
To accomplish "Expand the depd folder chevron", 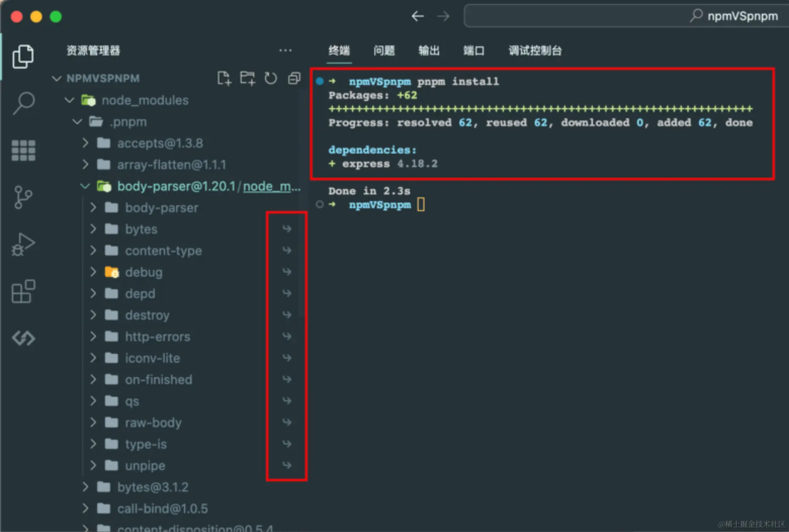I will 93,293.
